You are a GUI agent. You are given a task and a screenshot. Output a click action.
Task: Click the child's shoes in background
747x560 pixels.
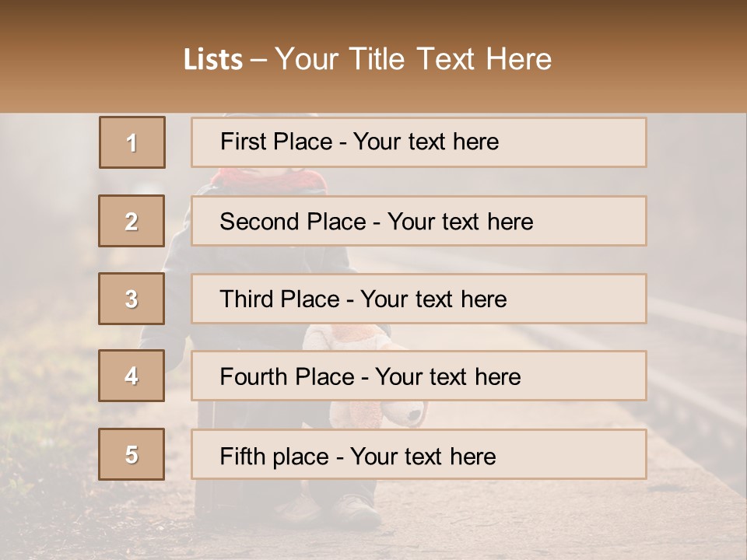[328, 510]
